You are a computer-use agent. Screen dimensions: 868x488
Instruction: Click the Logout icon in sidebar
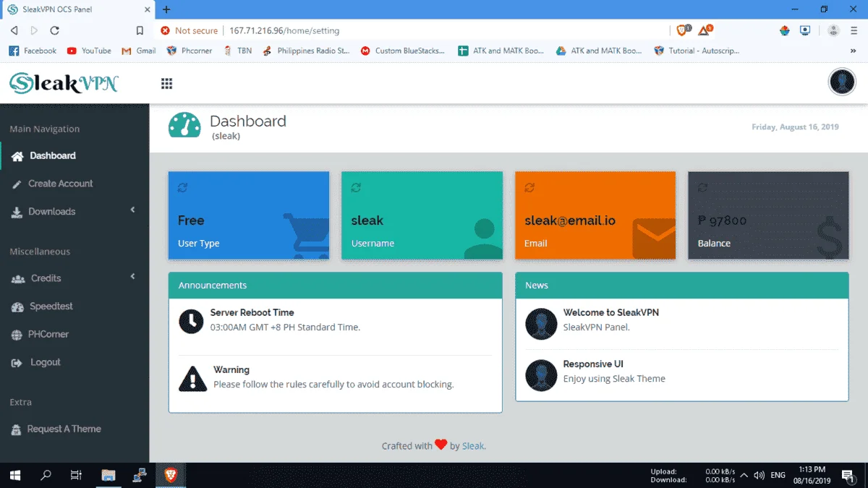pos(17,363)
